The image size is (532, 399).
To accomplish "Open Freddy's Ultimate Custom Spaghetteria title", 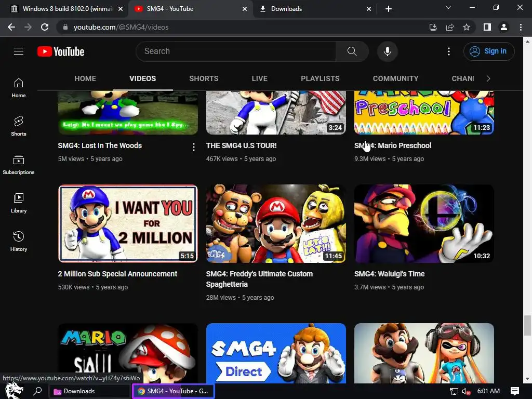I will point(259,279).
